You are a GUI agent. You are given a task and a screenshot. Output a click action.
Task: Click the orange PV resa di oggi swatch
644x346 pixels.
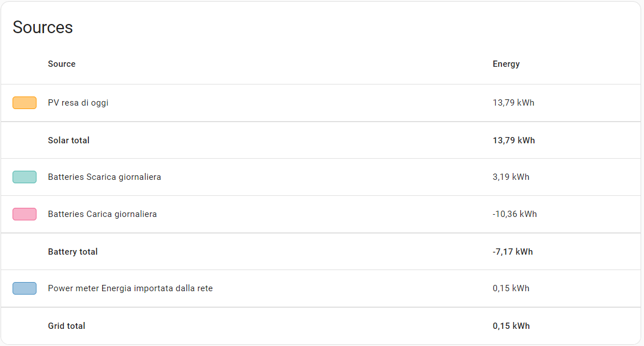[x=25, y=103]
